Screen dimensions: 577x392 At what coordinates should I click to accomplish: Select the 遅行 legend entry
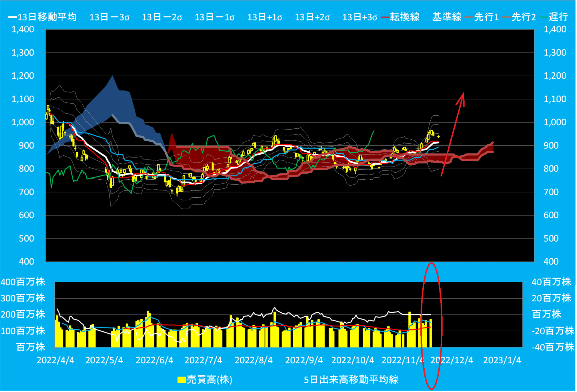pos(554,17)
